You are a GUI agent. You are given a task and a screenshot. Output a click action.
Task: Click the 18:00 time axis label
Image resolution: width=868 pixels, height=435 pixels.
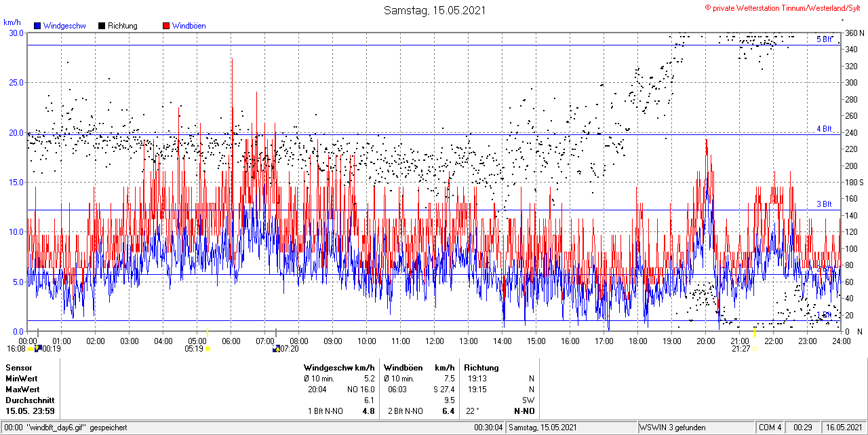tap(638, 341)
